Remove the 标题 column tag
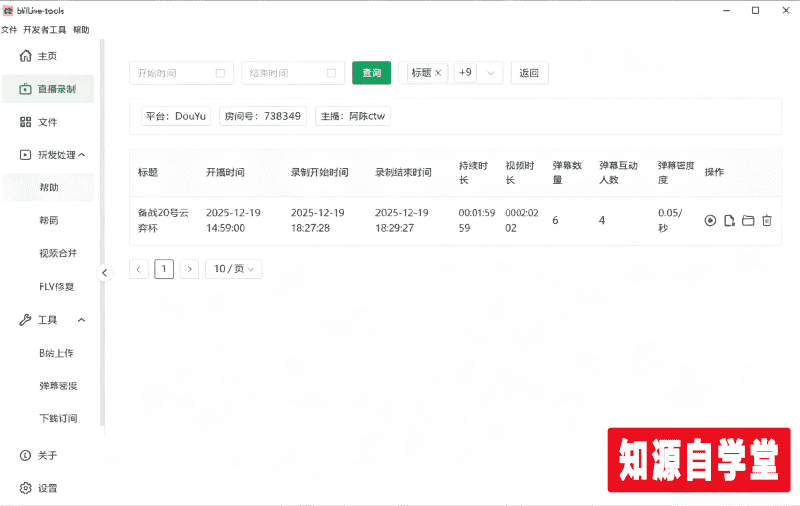This screenshot has height=506, width=800. [438, 73]
